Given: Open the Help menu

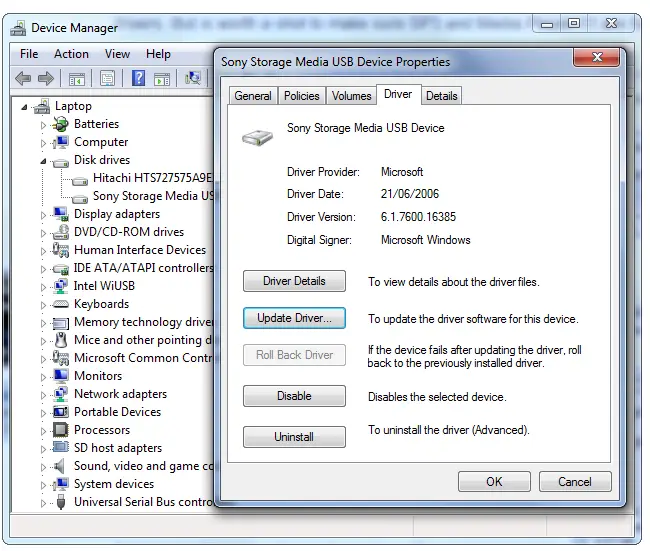Looking at the screenshot, I should click(x=158, y=54).
